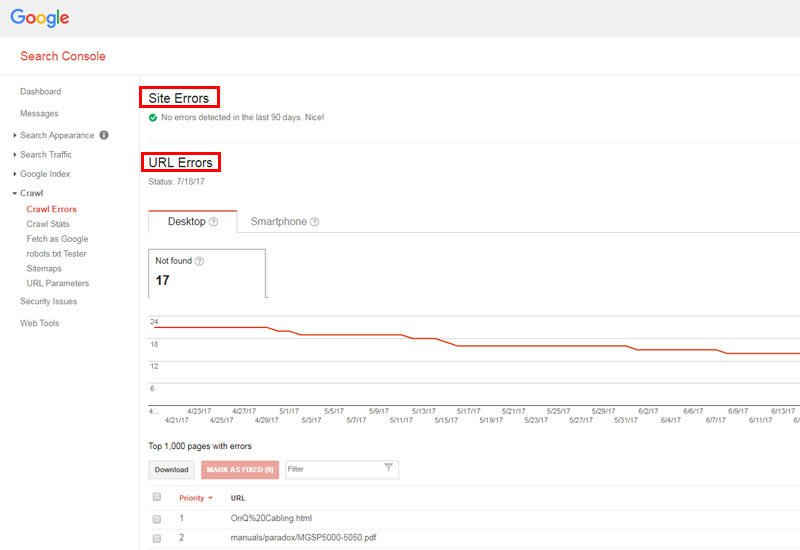Sort by Priority column arrow
800x550 pixels.
pos(211,498)
